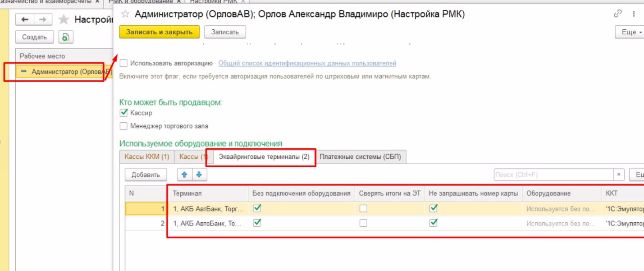Image resolution: width=644 pixels, height=271 pixels.
Task: Open Общий список идентификационных данных link
Action: click(x=307, y=64)
